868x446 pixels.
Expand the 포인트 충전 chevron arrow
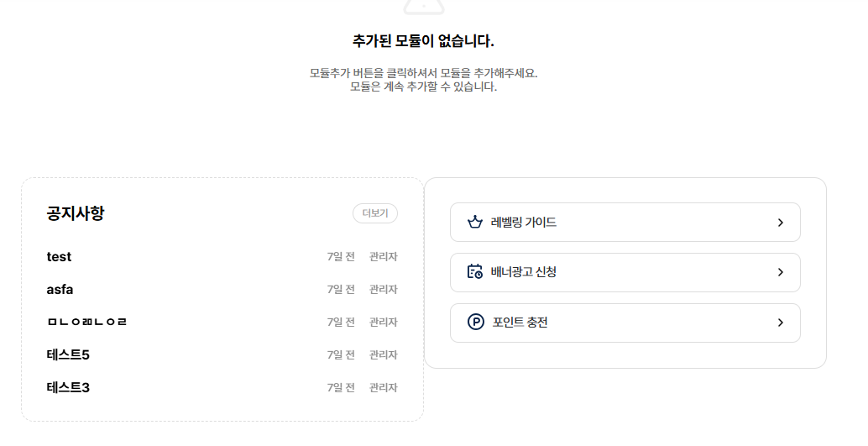[781, 323]
